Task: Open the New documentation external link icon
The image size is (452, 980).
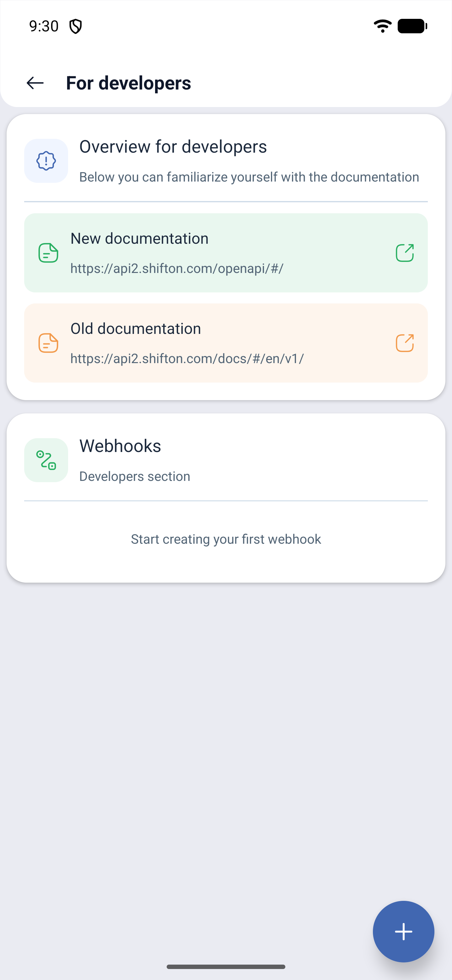Action: (405, 253)
